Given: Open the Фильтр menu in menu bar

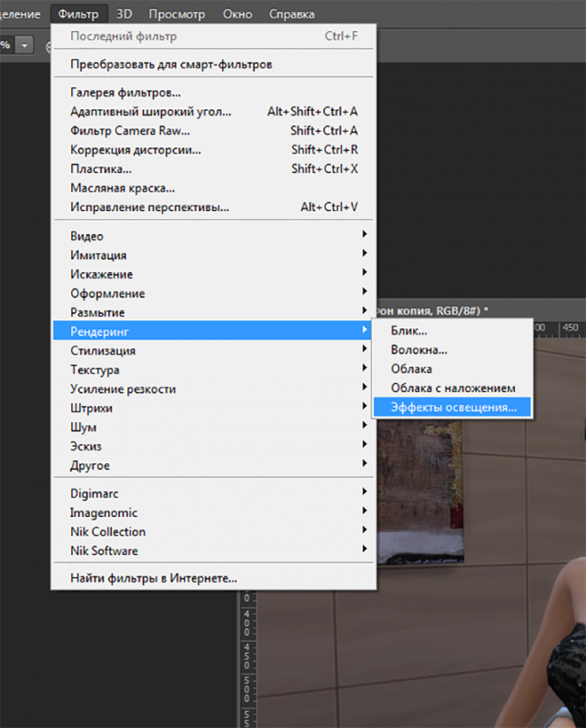Looking at the screenshot, I should click(x=78, y=14).
